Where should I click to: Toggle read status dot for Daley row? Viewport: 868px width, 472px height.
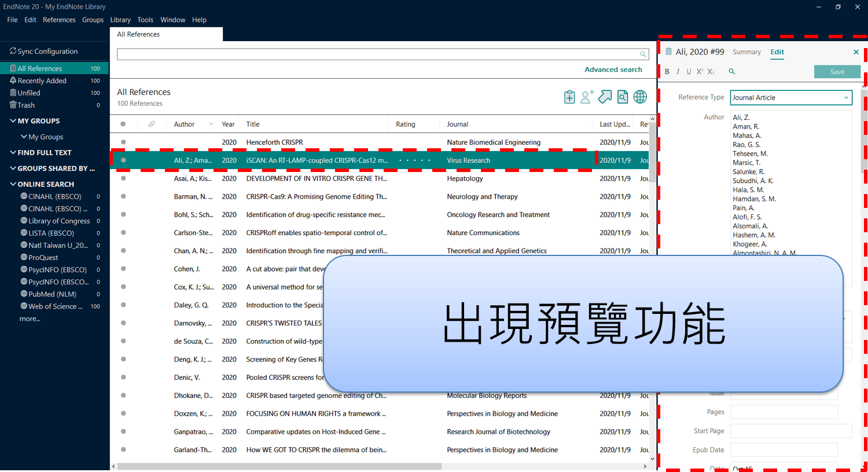pos(123,305)
